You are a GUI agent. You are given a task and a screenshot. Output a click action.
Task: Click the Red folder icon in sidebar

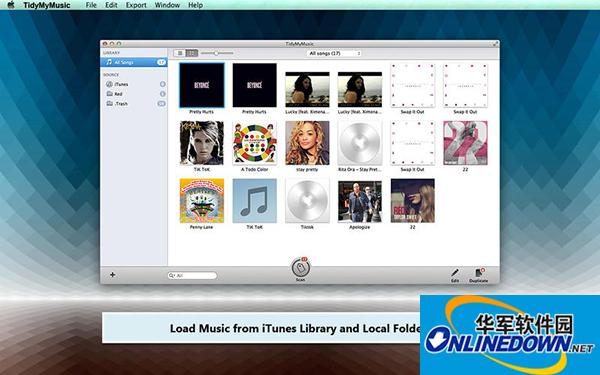click(x=109, y=93)
